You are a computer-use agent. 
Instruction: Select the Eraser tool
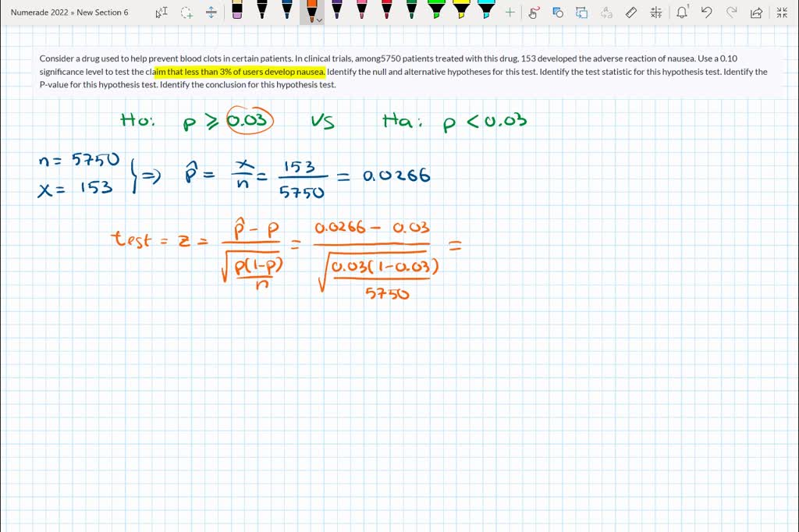pyautogui.click(x=237, y=10)
